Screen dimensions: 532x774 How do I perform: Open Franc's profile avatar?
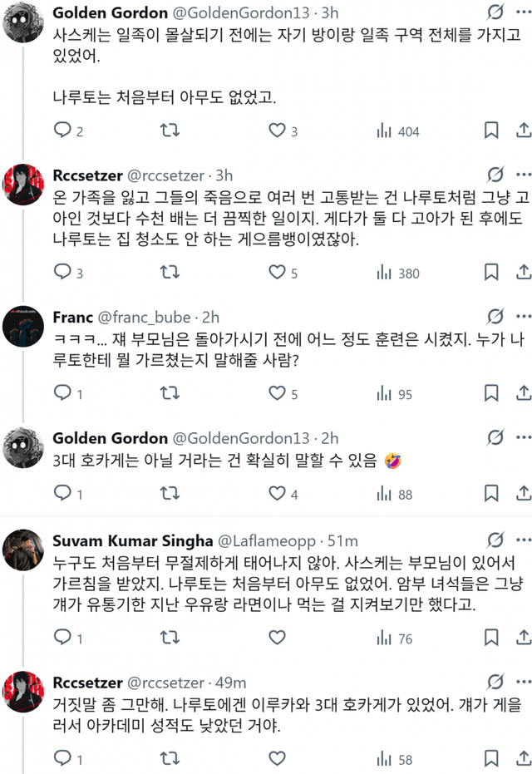point(24,327)
